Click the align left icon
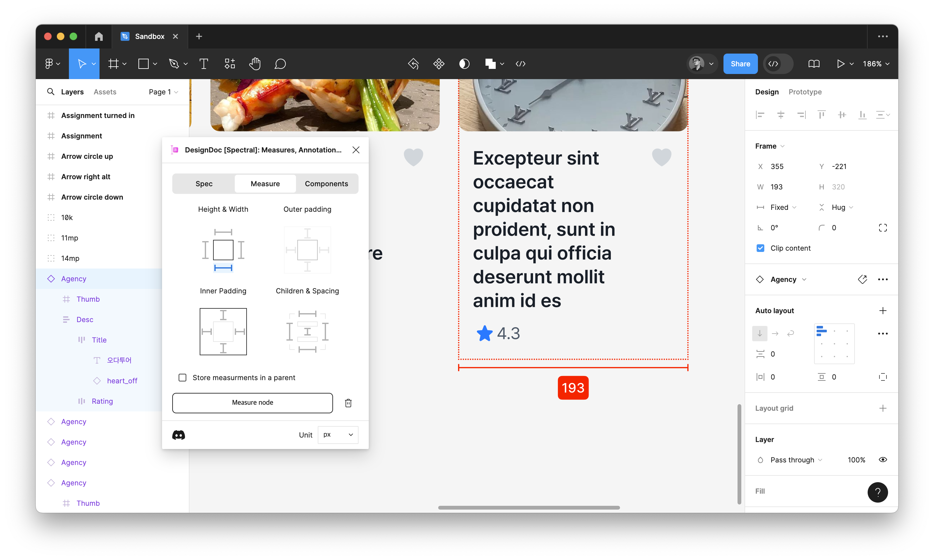The image size is (934, 560). (x=760, y=115)
